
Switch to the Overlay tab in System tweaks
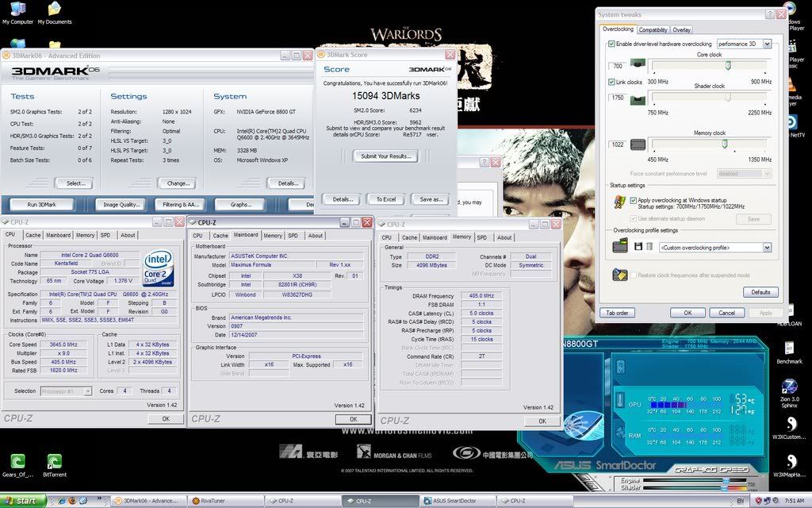point(681,30)
